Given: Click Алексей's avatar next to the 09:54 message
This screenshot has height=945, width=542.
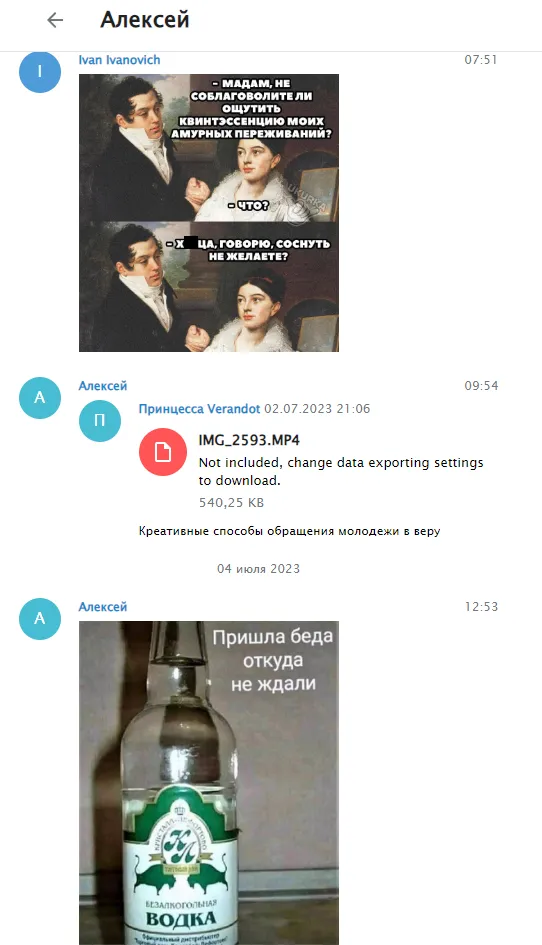Looking at the screenshot, I should (x=40, y=398).
